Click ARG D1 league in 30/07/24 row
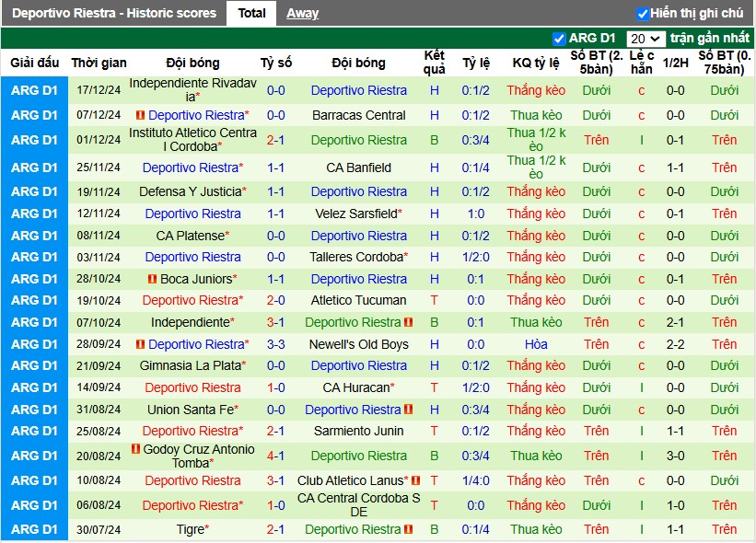The height and width of the screenshot is (543, 756). click(x=34, y=529)
